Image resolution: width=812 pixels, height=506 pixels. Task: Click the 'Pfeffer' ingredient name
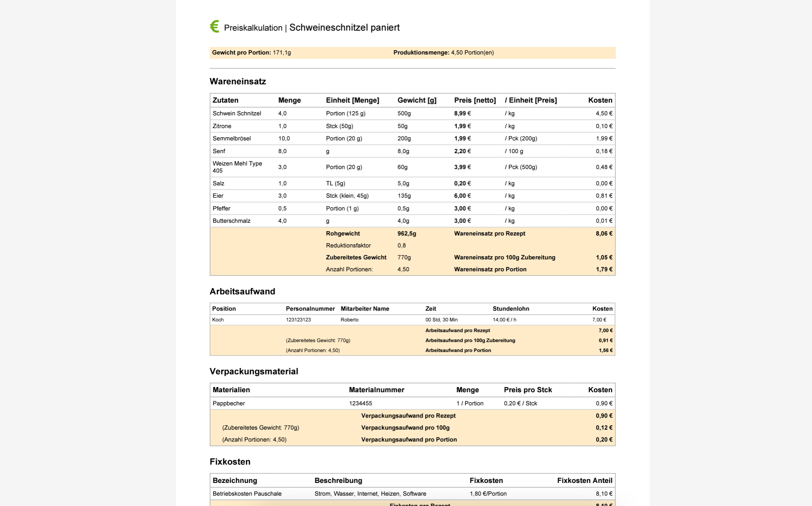tap(221, 208)
